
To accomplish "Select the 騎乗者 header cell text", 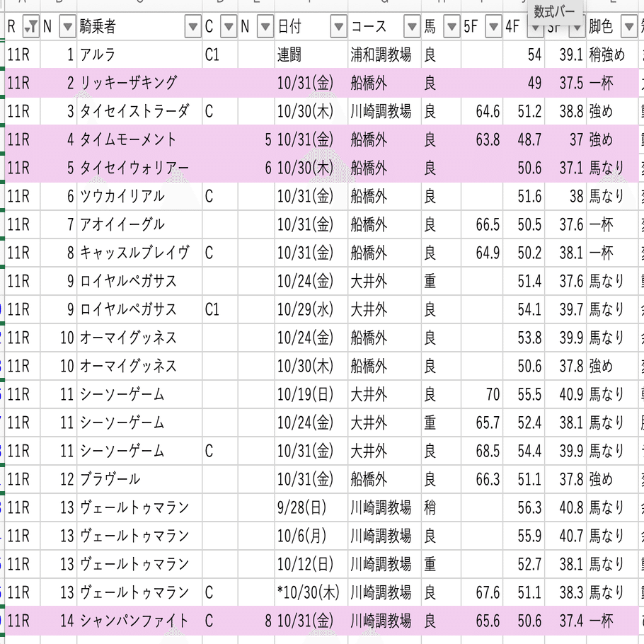I will (98, 27).
